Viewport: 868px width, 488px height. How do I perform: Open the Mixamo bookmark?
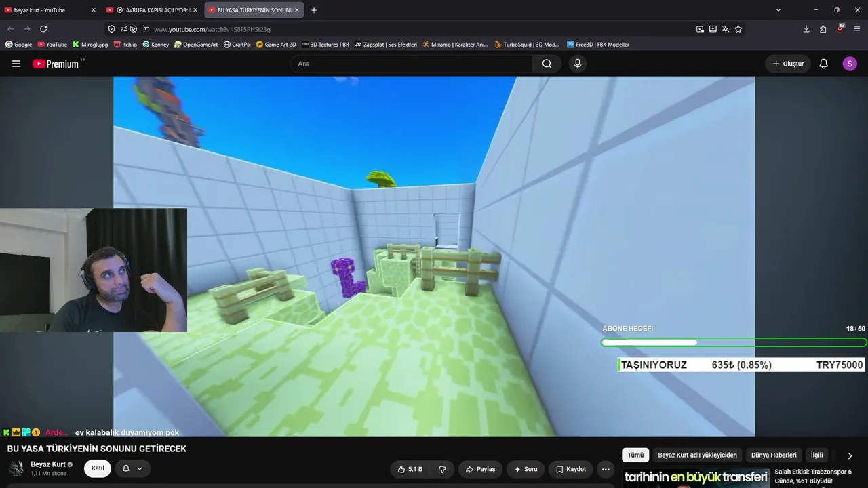455,45
